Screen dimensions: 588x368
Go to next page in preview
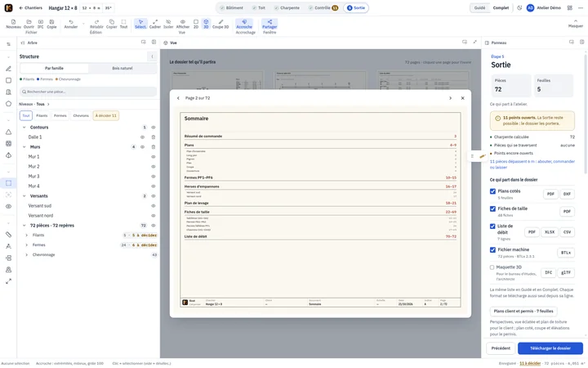click(450, 98)
